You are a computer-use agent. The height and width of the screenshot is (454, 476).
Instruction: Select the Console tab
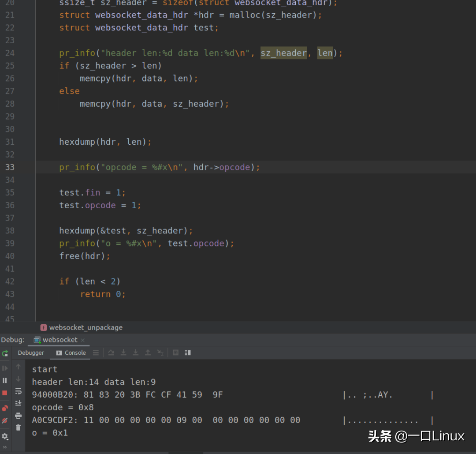pyautogui.click(x=71, y=353)
